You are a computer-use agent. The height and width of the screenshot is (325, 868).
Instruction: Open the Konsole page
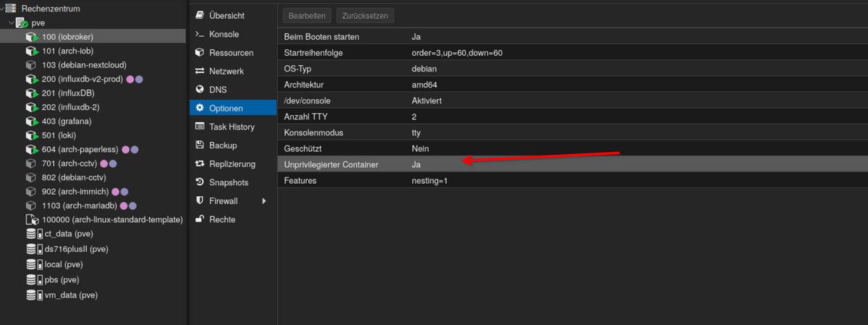(x=232, y=34)
